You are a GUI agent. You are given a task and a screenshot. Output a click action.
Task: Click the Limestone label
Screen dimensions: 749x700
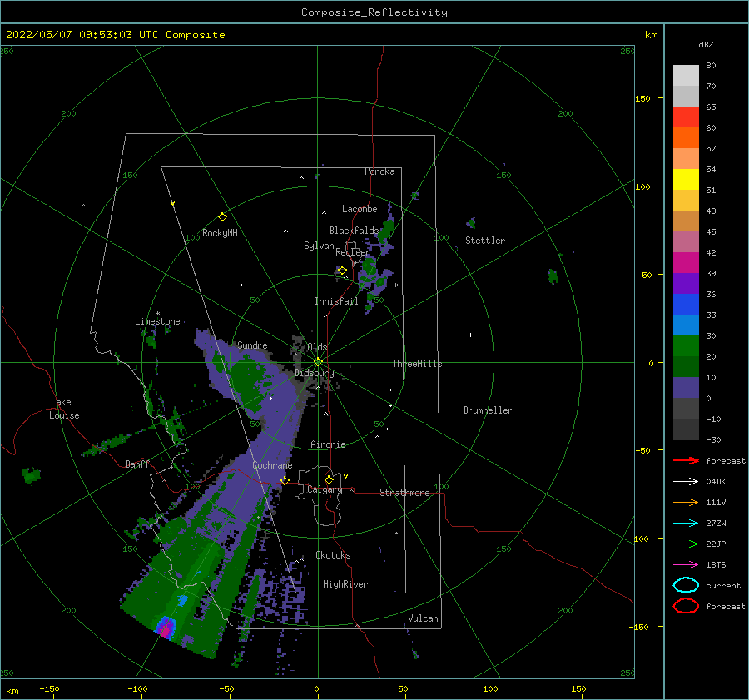tap(157, 321)
